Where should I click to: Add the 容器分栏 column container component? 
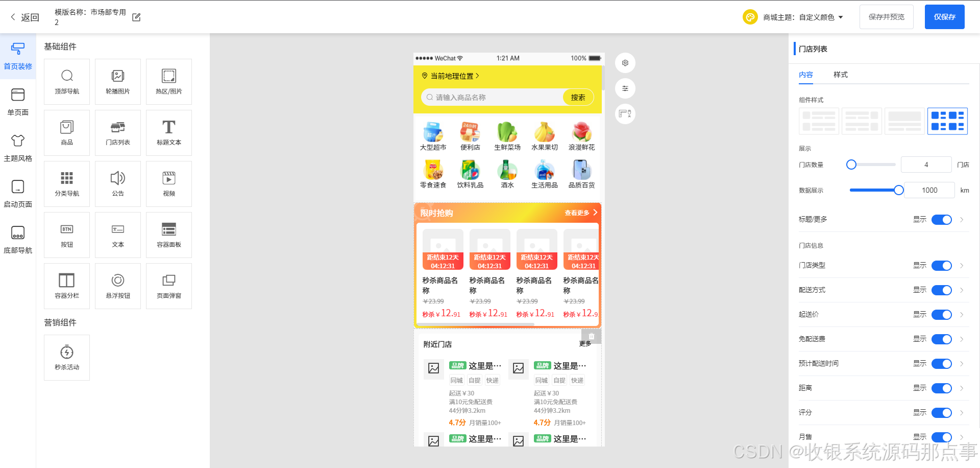pyautogui.click(x=67, y=286)
